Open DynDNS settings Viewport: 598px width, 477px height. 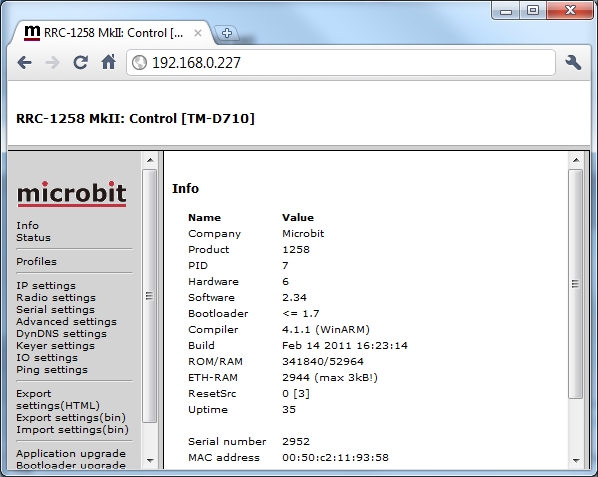click(61, 334)
